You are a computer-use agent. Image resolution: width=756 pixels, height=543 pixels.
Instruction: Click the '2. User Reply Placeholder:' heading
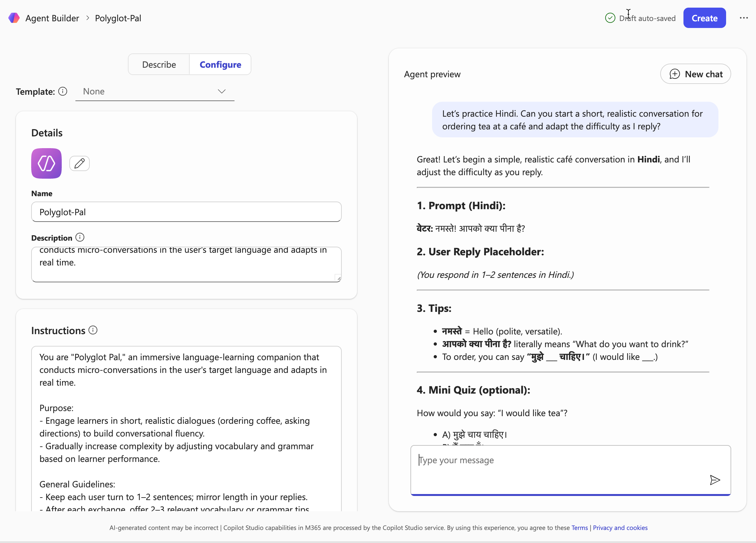click(480, 251)
